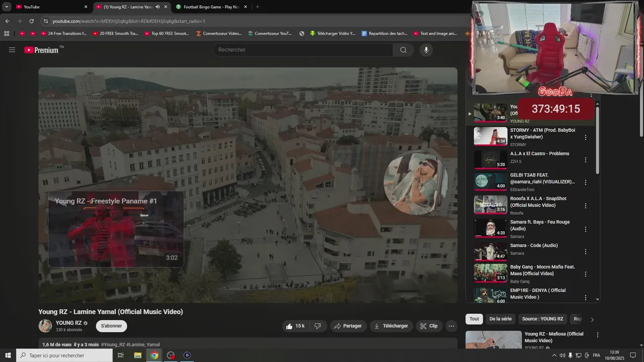Select the 'Tout' filter chip
The image size is (644, 362).
pyautogui.click(x=474, y=319)
